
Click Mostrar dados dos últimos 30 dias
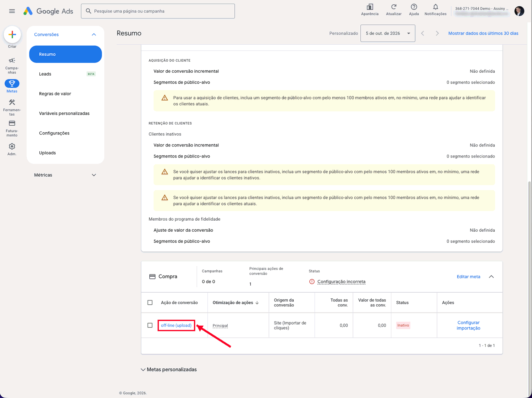click(x=483, y=33)
